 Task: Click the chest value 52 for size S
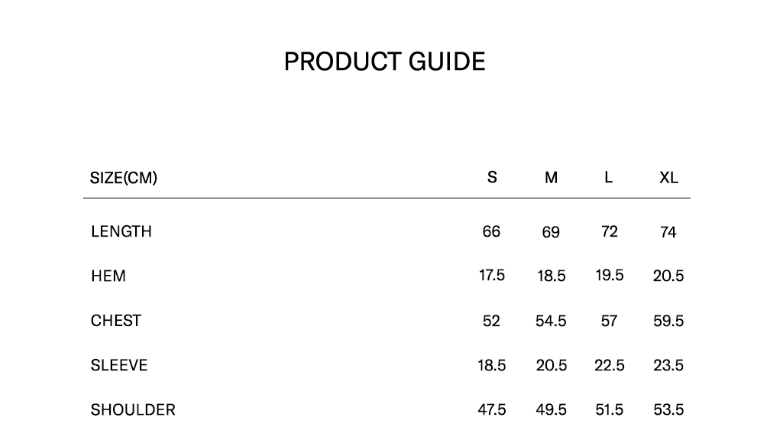491,321
